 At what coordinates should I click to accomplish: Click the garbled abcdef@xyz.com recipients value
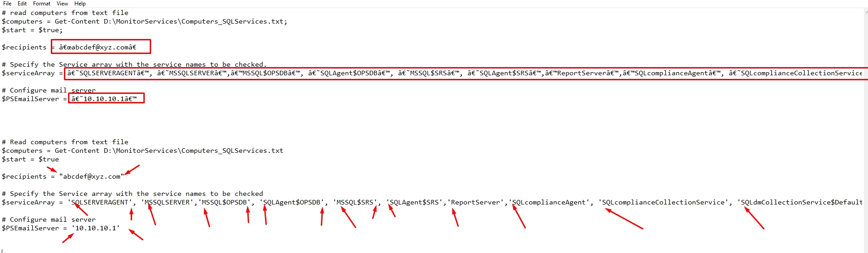(x=98, y=47)
